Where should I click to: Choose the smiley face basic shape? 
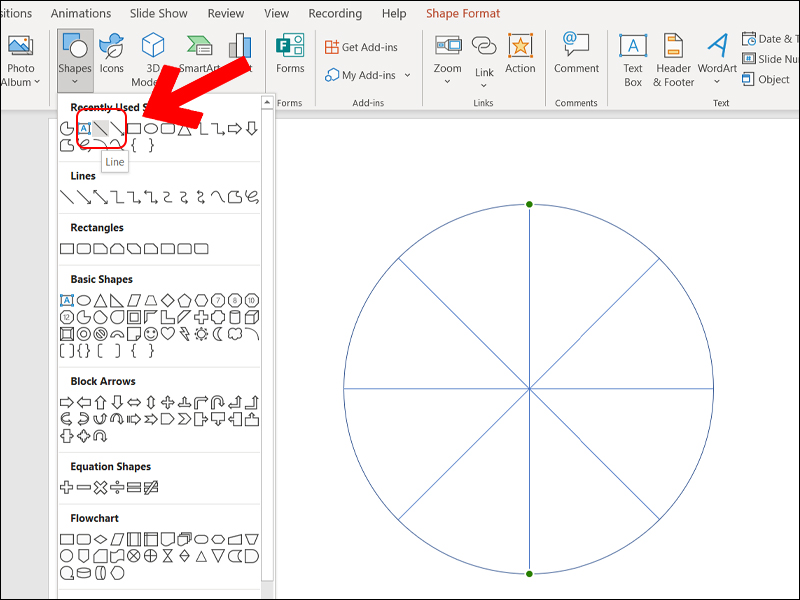(x=151, y=333)
